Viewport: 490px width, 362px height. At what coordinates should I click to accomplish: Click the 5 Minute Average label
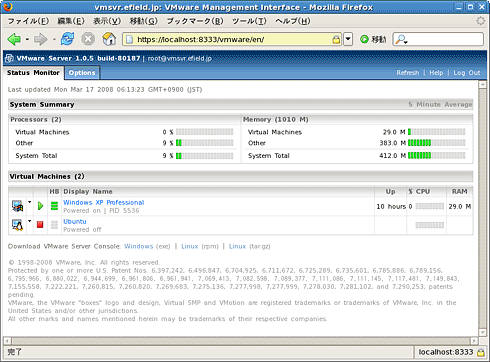[x=440, y=105]
